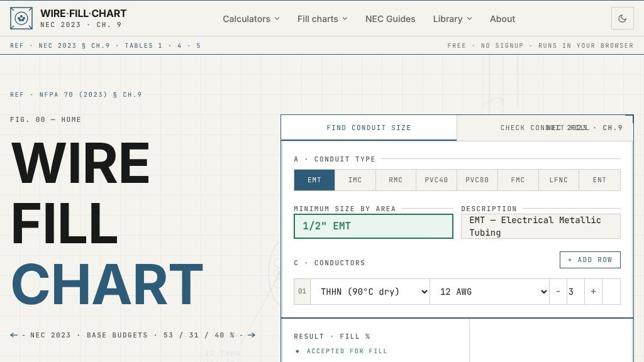Click the Wire Fill Chart logo icon
The width and height of the screenshot is (644, 362).
[21, 18]
